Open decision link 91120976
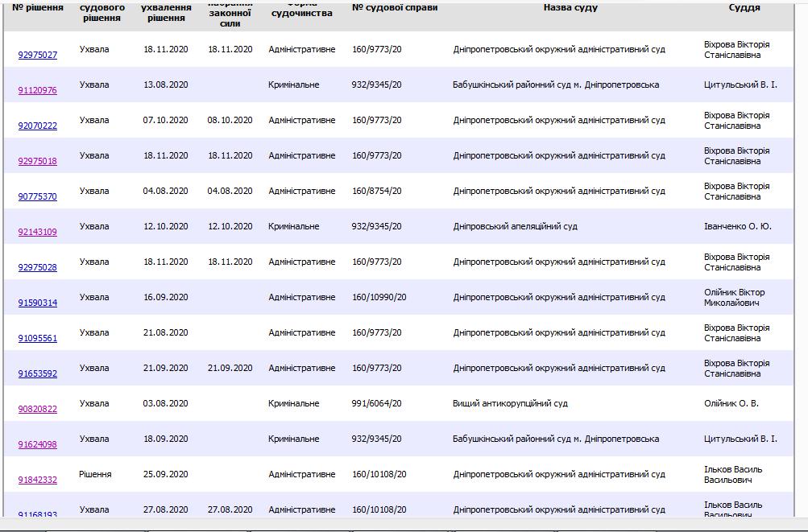This screenshot has width=808, height=532. pyautogui.click(x=38, y=91)
